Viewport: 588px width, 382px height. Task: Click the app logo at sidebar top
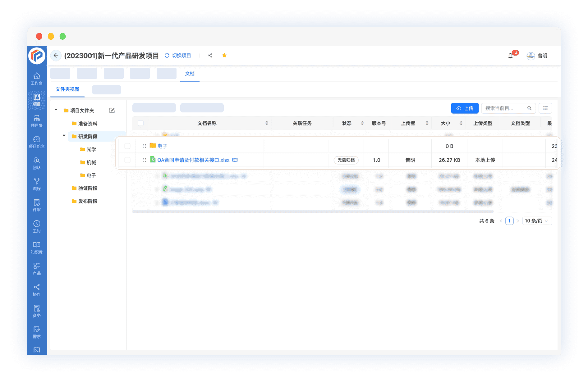[x=37, y=56]
